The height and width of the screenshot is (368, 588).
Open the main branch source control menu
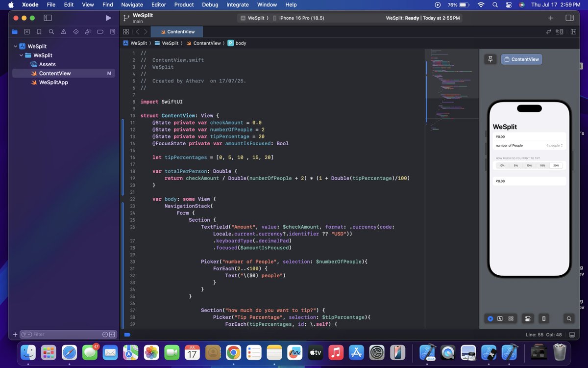[138, 22]
